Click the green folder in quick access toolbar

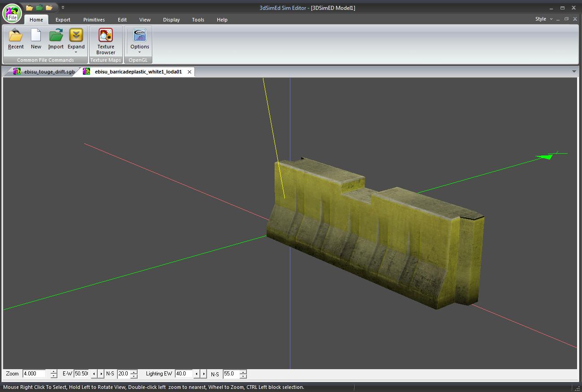[39, 8]
